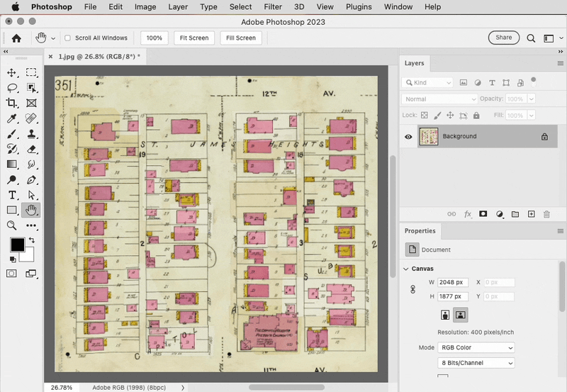This screenshot has width=567, height=392.
Task: Select the History Brush tool
Action: 11,149
